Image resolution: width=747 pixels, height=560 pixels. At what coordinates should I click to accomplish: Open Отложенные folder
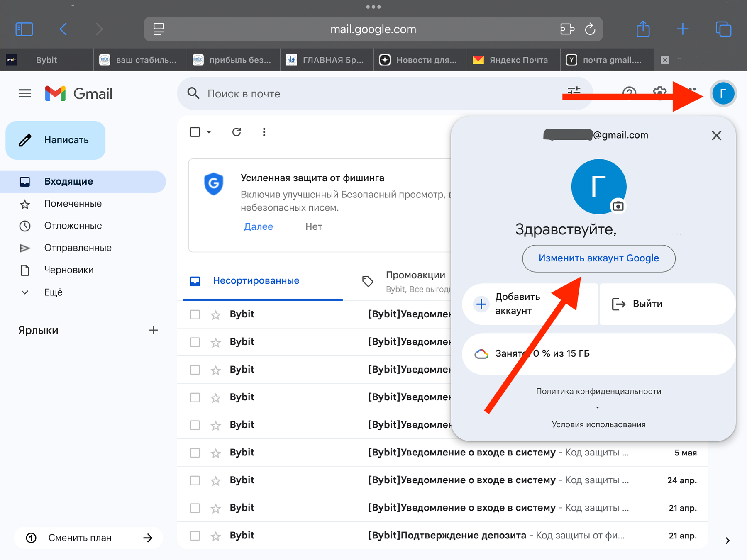point(83,226)
